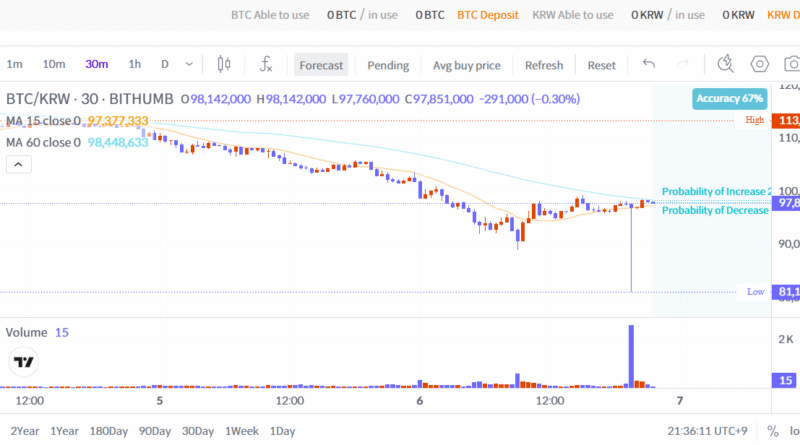This screenshot has height=445, width=800.
Task: Select the 1m timeframe
Action: [x=14, y=64]
